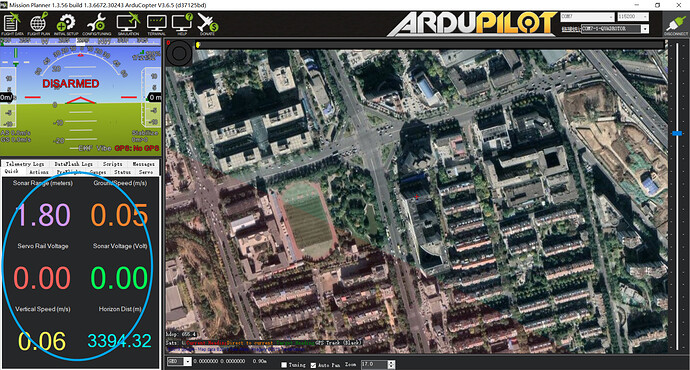Open the Simulation monitor icon
Image resolution: width=690 pixels, height=370 pixels.
[128, 24]
